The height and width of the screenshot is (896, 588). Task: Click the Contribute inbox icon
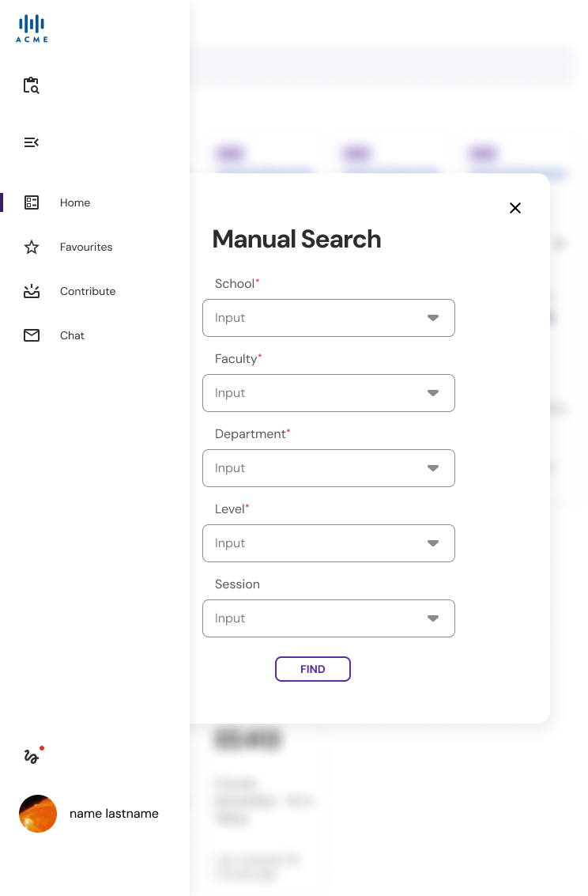pyautogui.click(x=32, y=291)
